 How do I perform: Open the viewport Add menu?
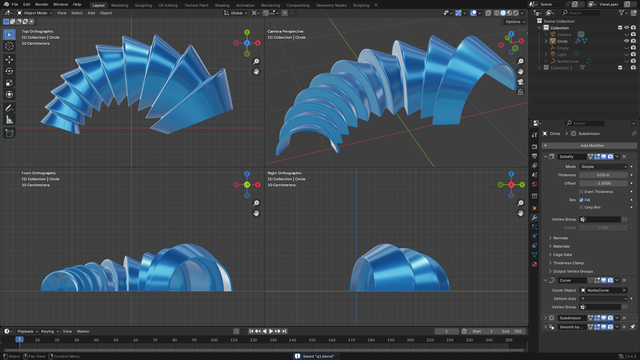pos(91,13)
